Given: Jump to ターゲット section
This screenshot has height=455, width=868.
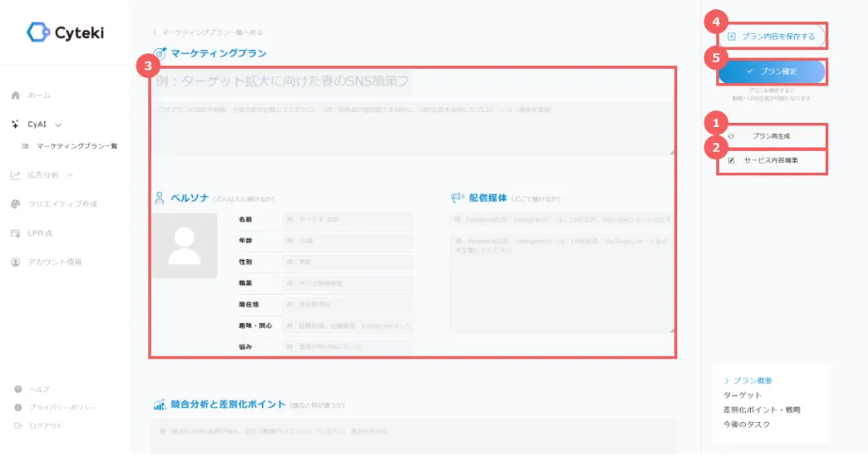Looking at the screenshot, I should (743, 395).
